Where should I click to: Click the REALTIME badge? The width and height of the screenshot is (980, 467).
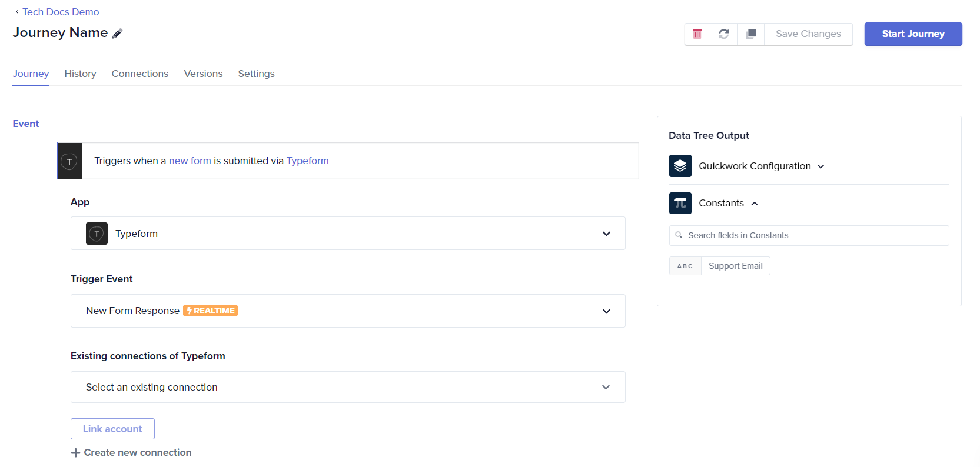click(210, 311)
